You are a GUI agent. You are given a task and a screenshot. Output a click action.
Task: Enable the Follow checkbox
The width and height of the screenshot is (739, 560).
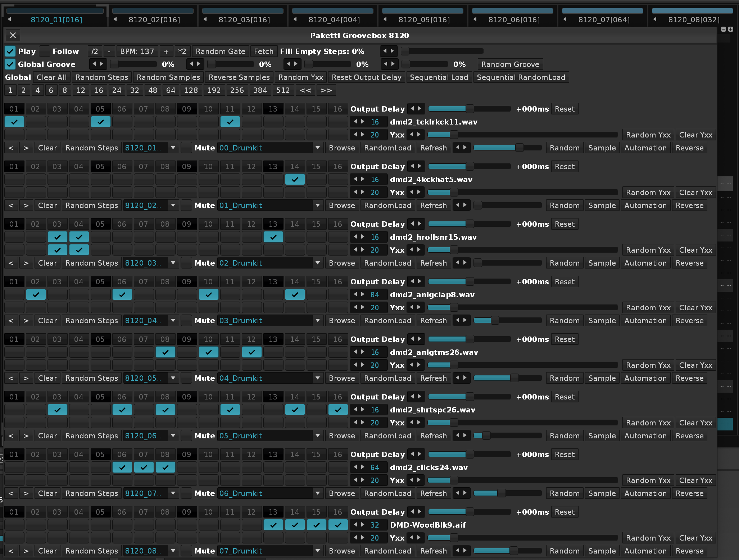(45, 51)
